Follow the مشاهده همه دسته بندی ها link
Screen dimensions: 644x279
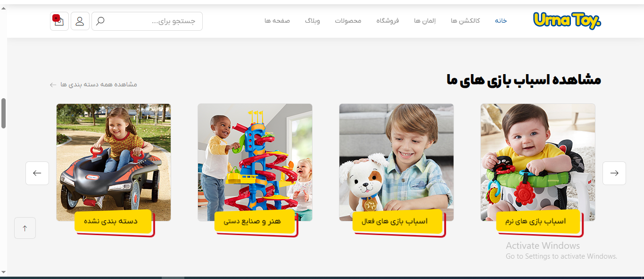[93, 85]
